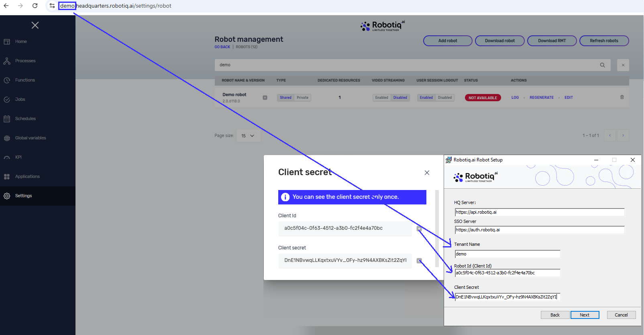
Task: Copy the Client Id value
Action: point(419,229)
